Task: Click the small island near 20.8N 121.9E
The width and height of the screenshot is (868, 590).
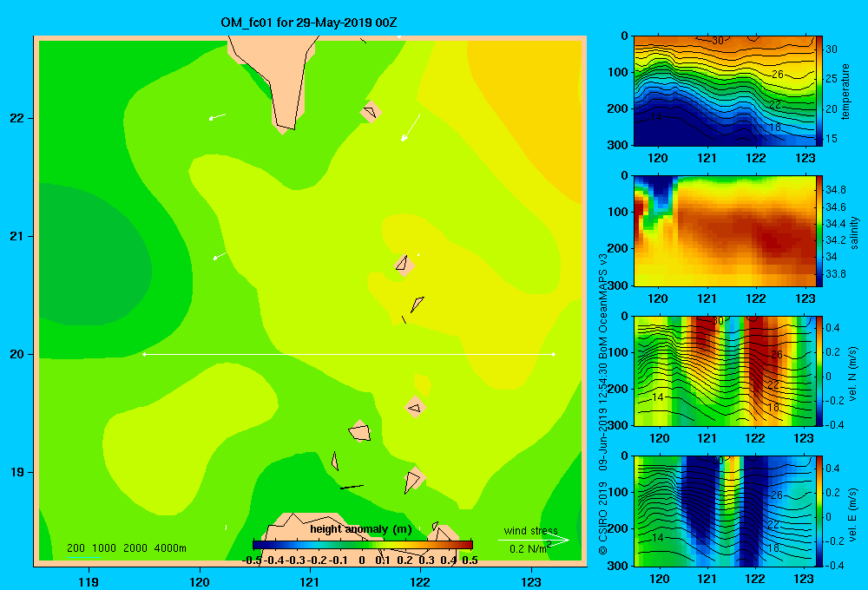Action: tap(404, 265)
